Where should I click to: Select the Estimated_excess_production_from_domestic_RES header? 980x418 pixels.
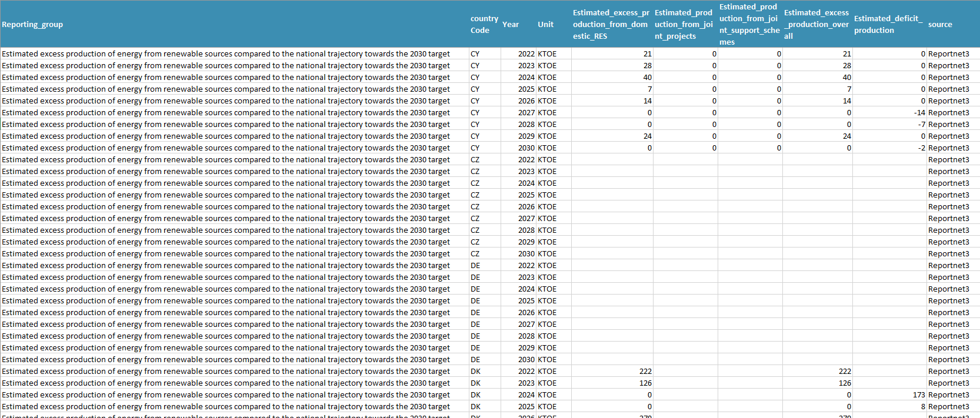tap(611, 24)
